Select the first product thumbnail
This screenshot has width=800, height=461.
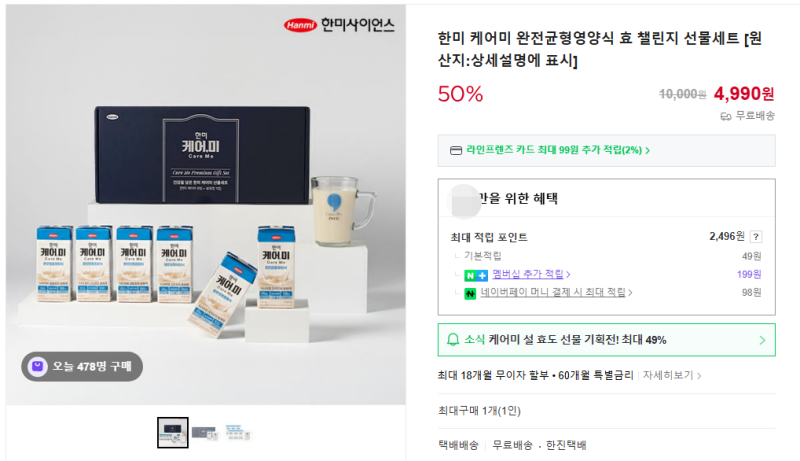click(172, 432)
